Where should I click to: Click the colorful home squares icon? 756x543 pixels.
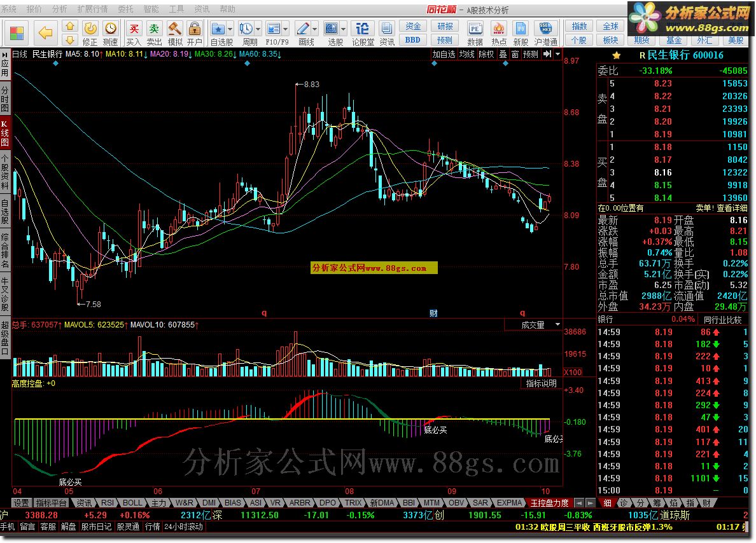[17, 33]
